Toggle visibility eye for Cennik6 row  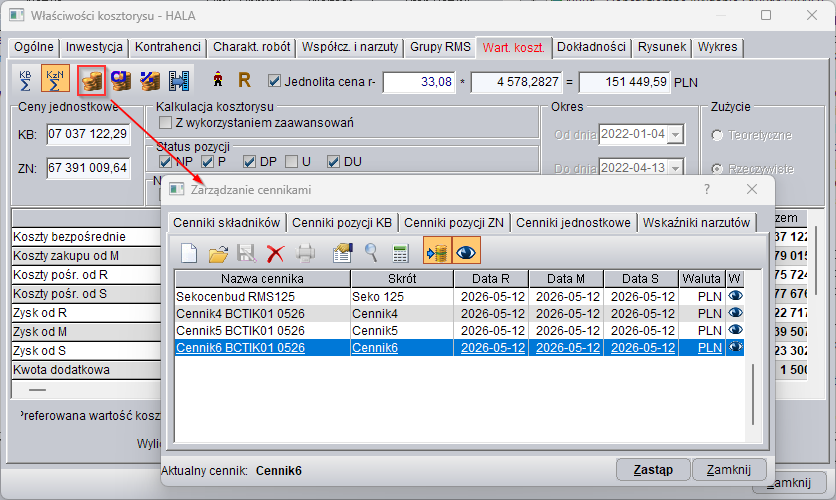tap(735, 347)
